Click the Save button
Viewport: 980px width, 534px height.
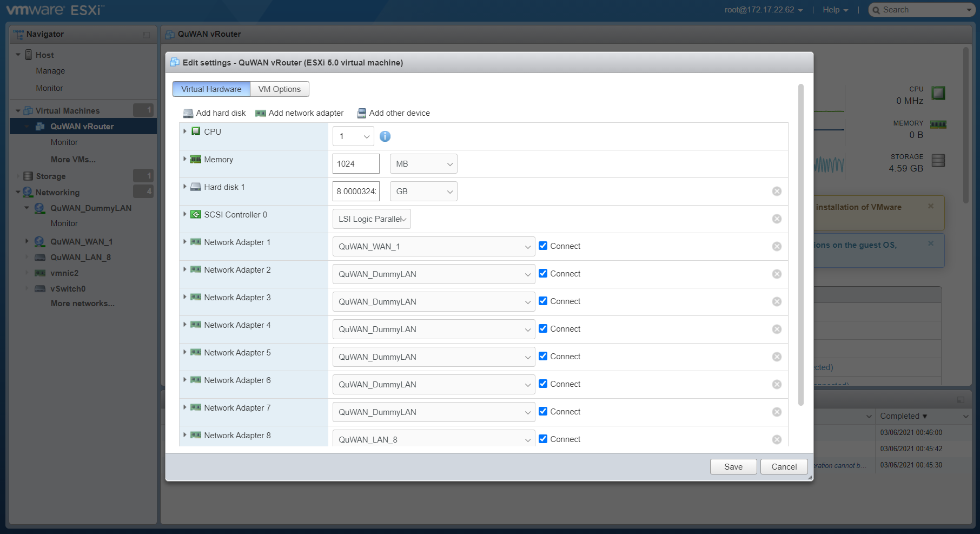(733, 467)
